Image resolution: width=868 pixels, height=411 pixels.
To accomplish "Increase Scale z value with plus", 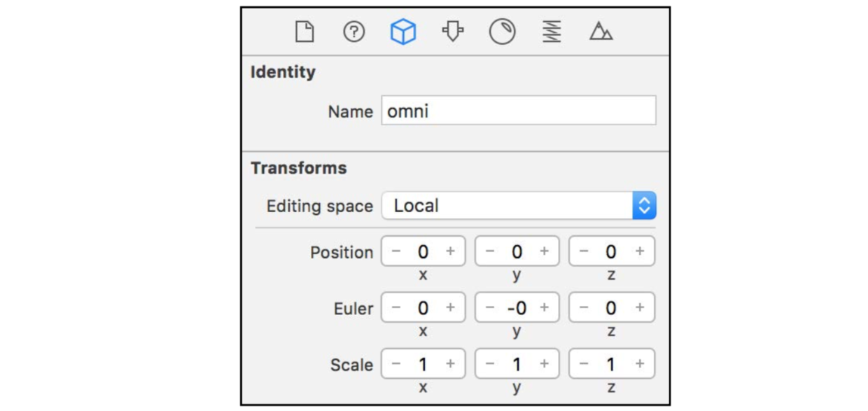I will coord(640,364).
